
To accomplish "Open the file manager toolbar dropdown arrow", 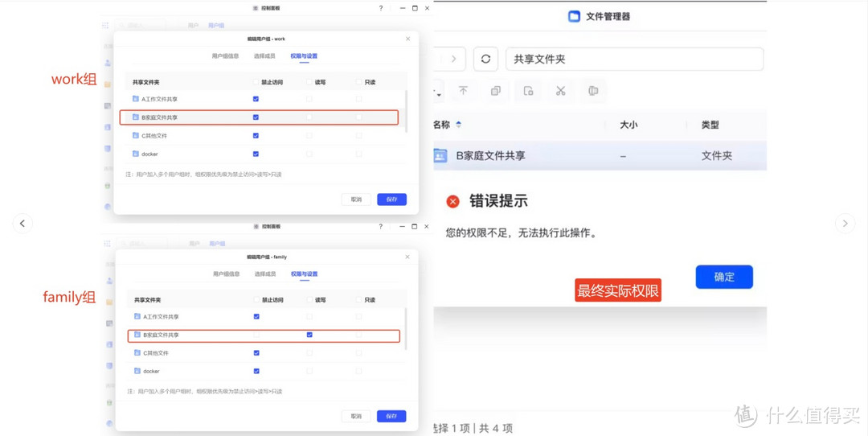I will point(439,93).
